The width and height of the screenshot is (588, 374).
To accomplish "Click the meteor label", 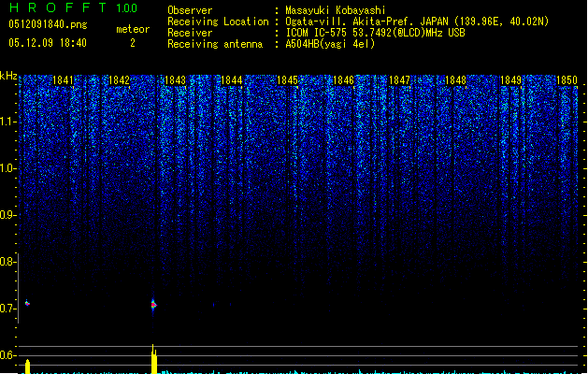I will coord(133,29).
